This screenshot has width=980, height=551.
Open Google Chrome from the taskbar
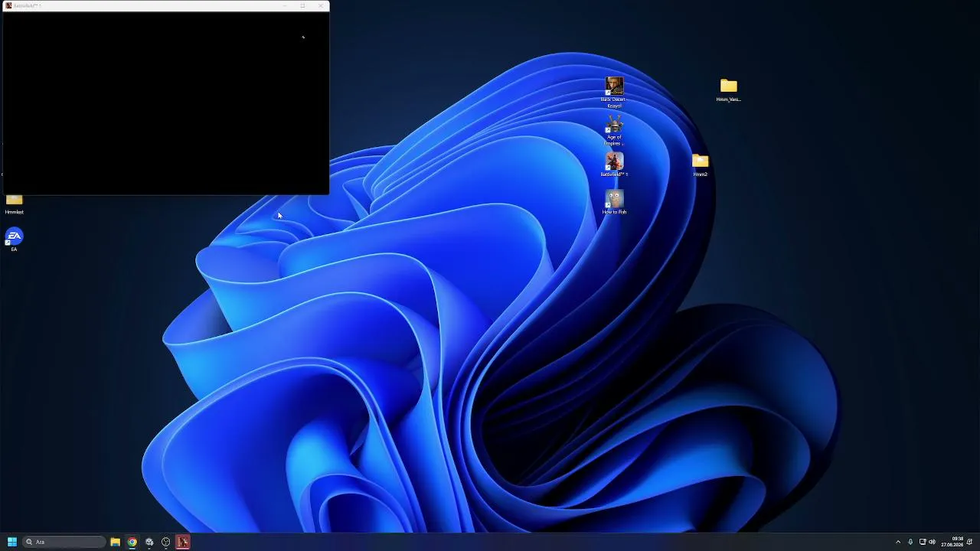point(132,542)
